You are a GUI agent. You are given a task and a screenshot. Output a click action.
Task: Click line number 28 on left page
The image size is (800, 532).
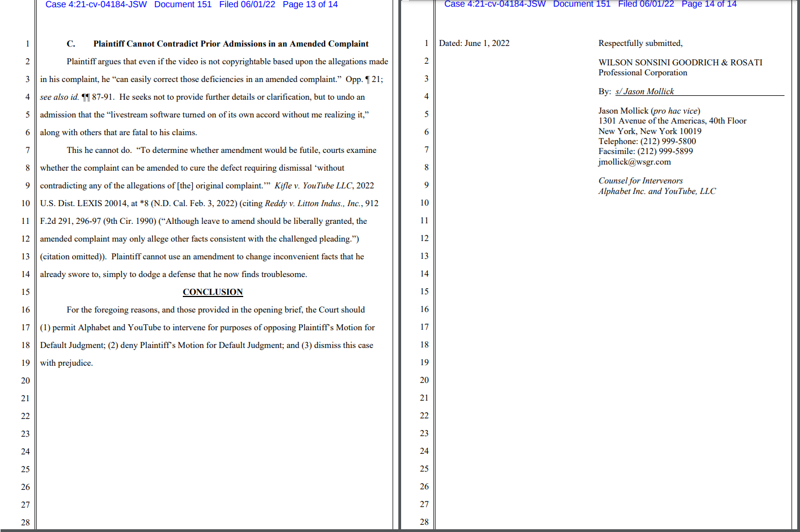click(x=25, y=522)
